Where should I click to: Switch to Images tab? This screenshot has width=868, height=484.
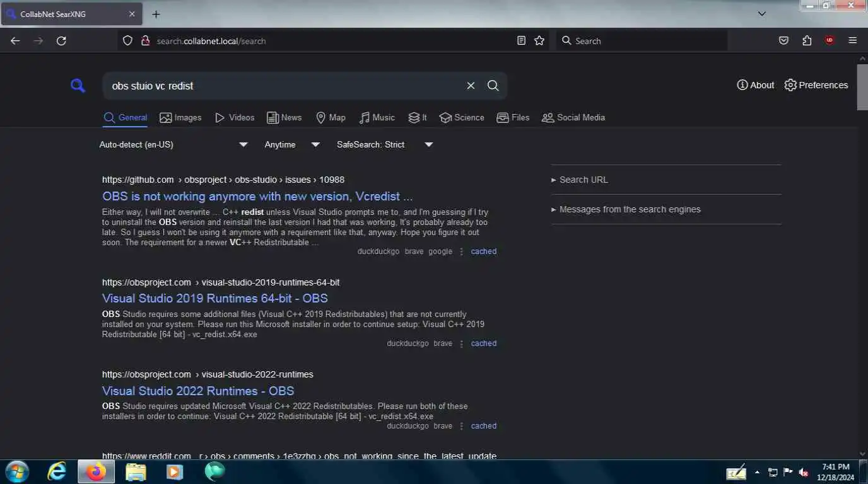coord(180,118)
